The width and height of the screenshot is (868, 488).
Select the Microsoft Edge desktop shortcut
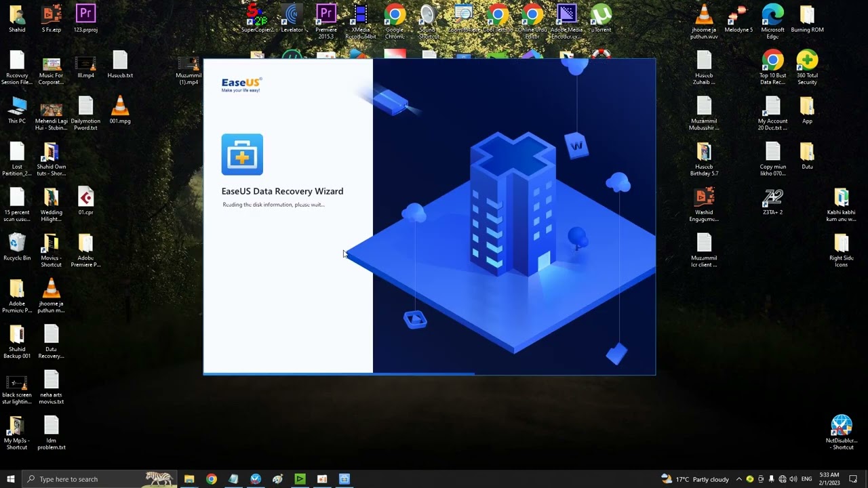[x=772, y=22]
